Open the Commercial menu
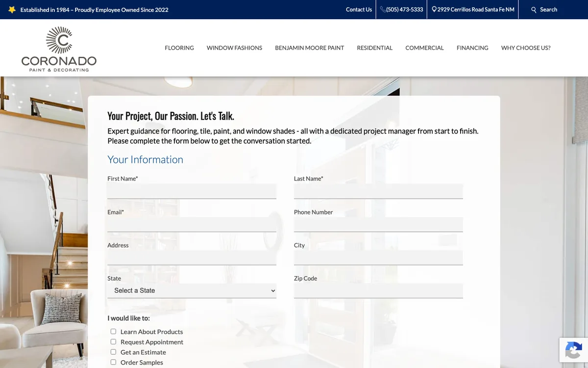This screenshot has width=588, height=368. coord(424,48)
